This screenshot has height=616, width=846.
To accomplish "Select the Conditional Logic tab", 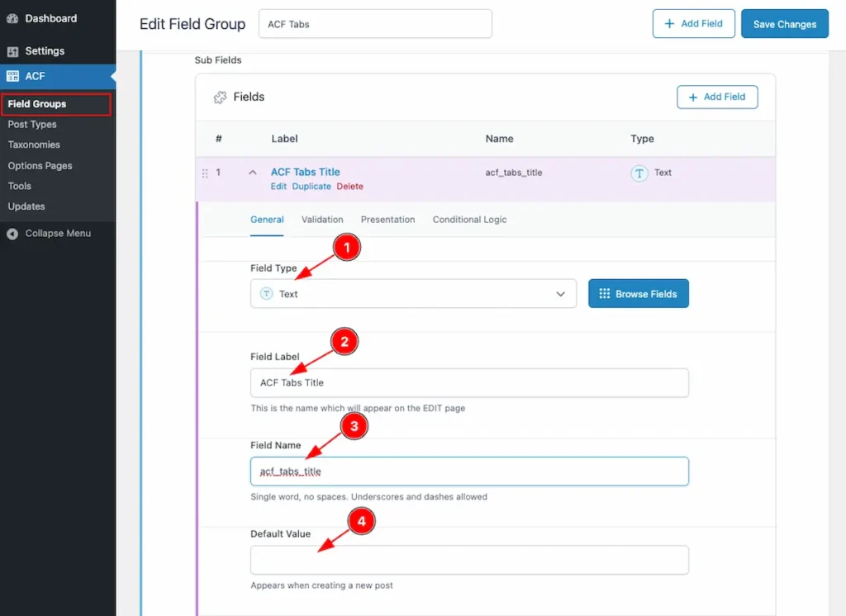I will click(x=469, y=220).
